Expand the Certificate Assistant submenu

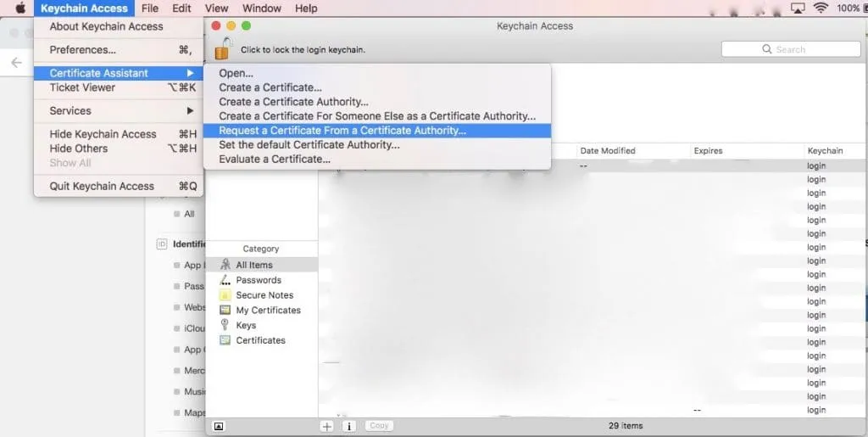pos(119,73)
